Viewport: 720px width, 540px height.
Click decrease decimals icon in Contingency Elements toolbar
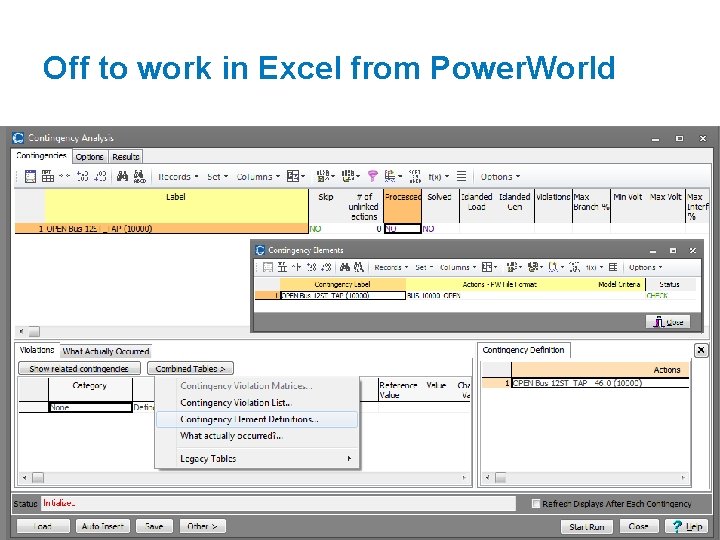tap(326, 267)
